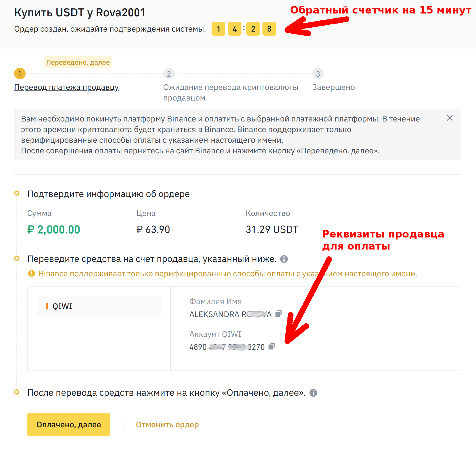
Task: Click the step 1 circle indicator
Action: [20, 74]
